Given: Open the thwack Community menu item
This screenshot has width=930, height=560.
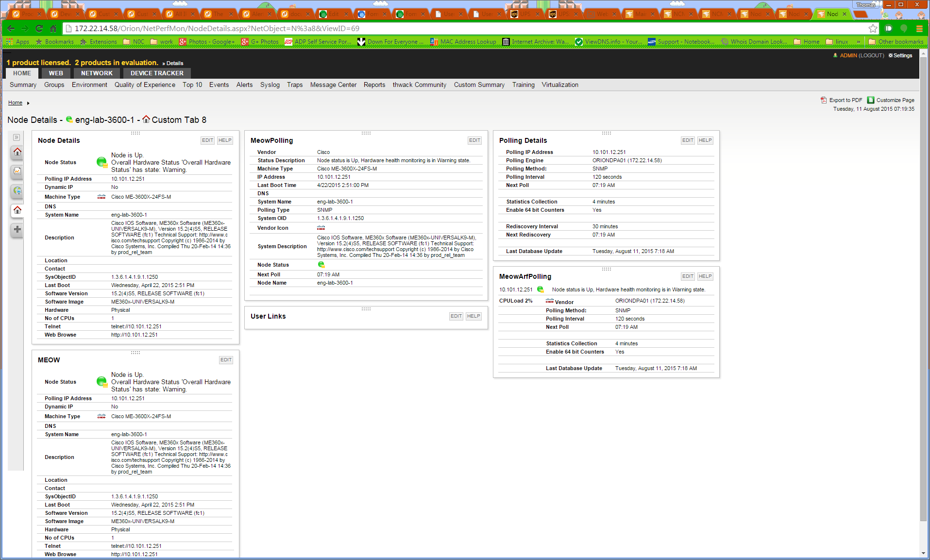Looking at the screenshot, I should (420, 85).
